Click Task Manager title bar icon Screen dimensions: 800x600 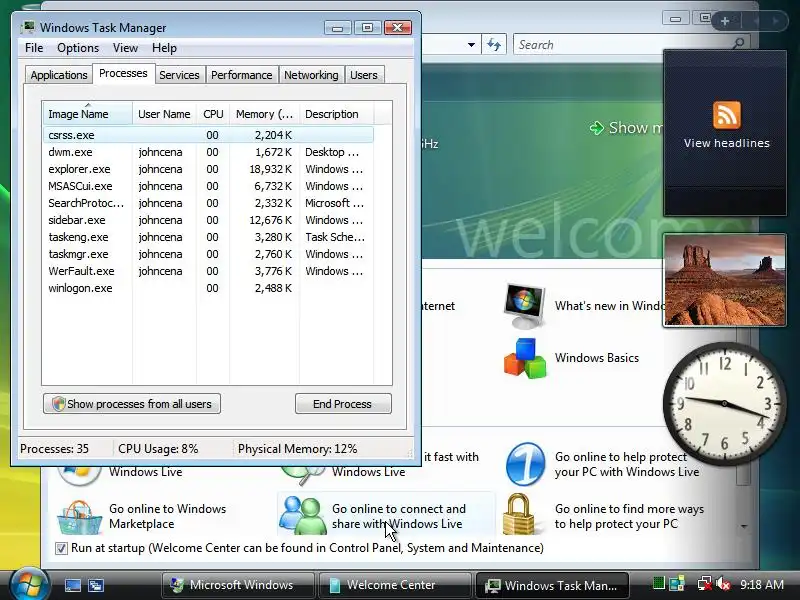click(29, 27)
